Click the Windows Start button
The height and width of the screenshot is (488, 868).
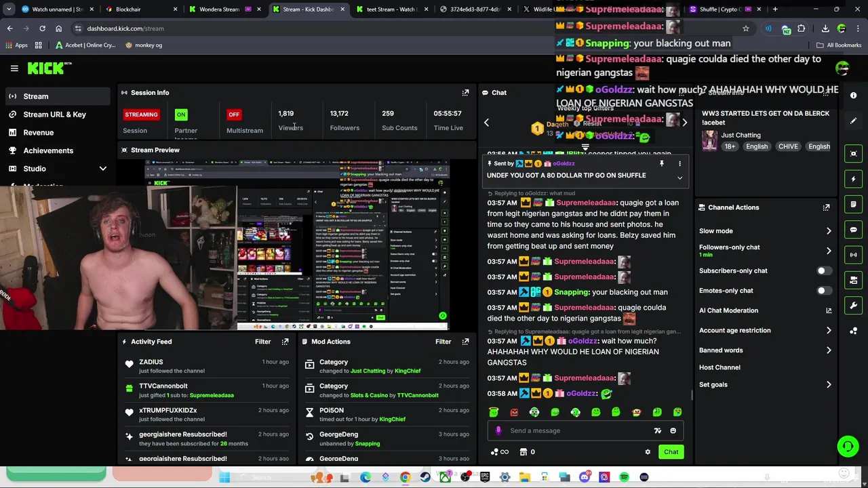pyautogui.click(x=224, y=477)
